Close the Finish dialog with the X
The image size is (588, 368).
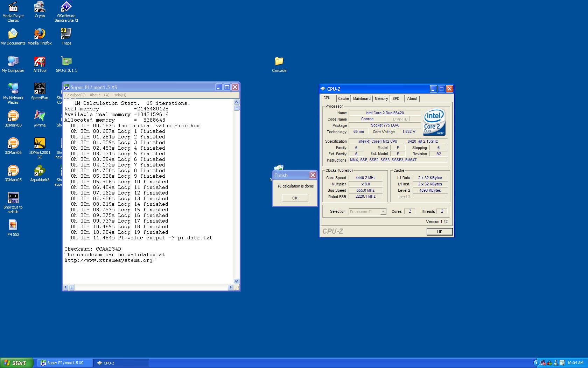(313, 175)
